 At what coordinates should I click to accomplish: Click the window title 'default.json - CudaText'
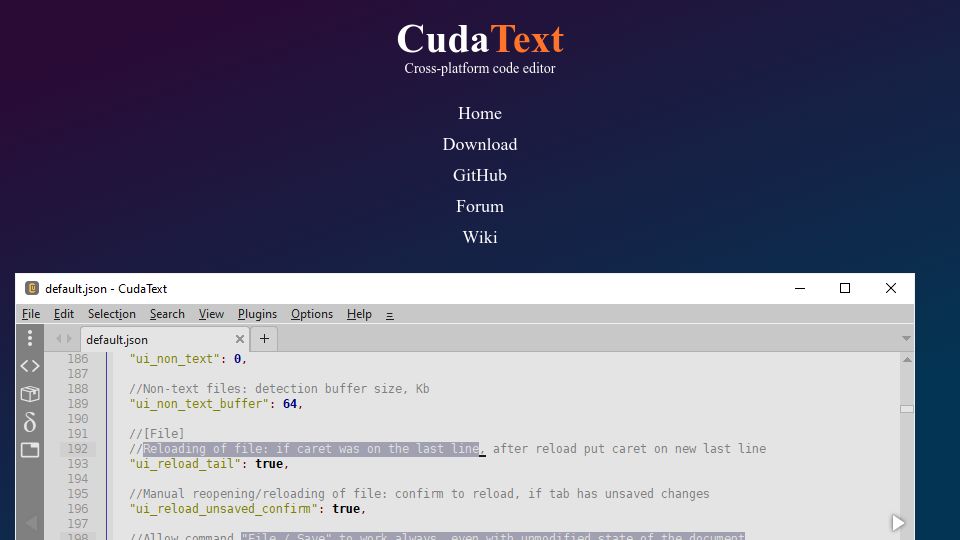tap(106, 289)
